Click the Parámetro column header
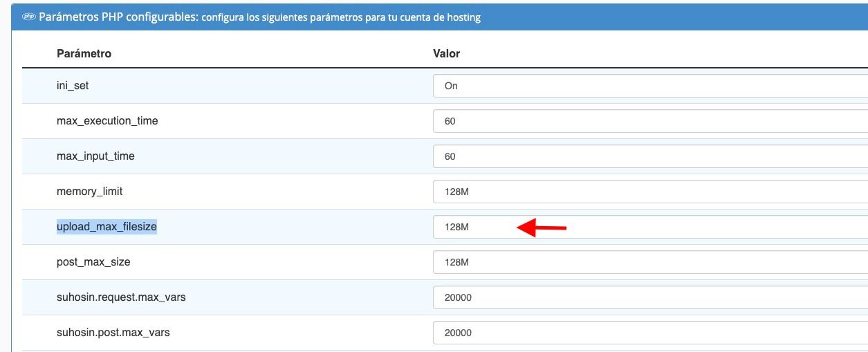The image size is (868, 352). pyautogui.click(x=84, y=53)
